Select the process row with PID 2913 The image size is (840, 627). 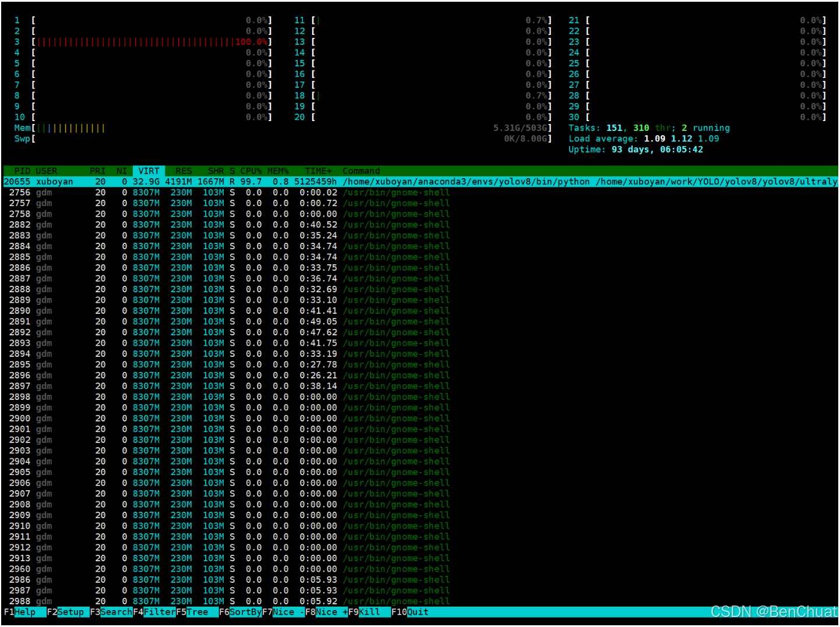pos(420,558)
